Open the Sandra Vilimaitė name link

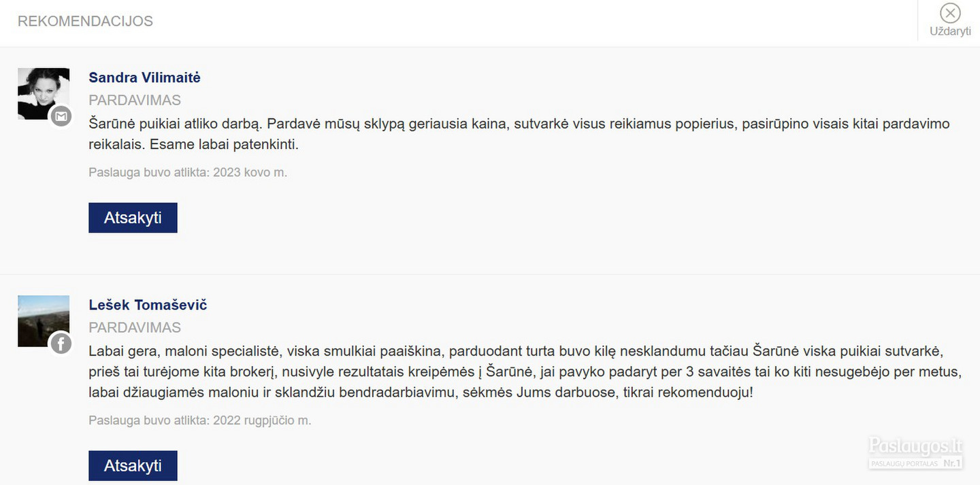[144, 78]
